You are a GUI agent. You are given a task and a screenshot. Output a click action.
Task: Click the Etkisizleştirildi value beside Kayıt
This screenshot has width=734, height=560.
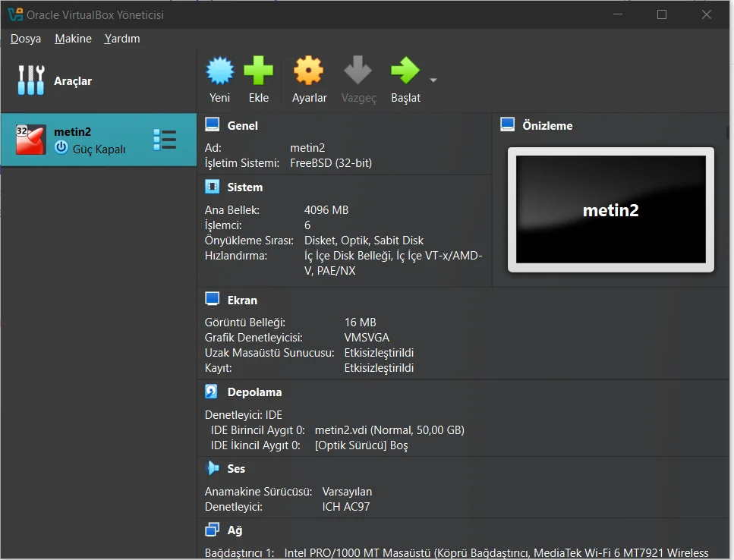379,368
